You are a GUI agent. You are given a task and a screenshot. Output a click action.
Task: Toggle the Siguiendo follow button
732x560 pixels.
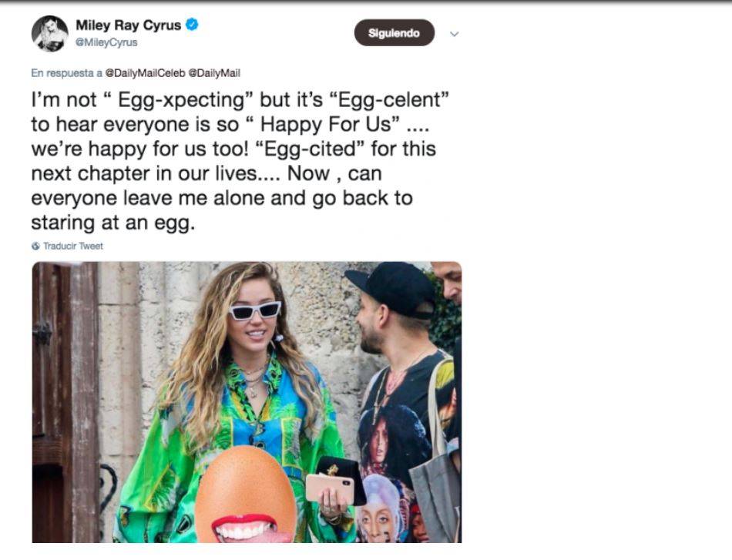(x=394, y=33)
